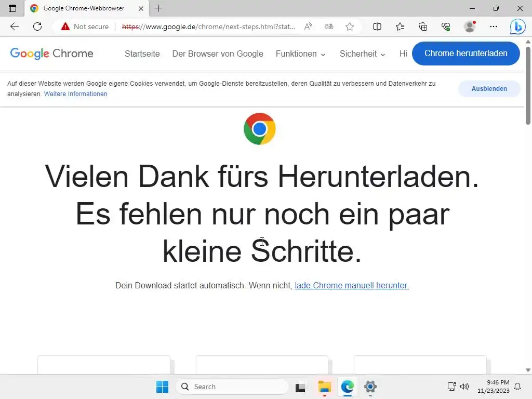Open the Bing Copilot sidebar icon
532x399 pixels.
[517, 27]
